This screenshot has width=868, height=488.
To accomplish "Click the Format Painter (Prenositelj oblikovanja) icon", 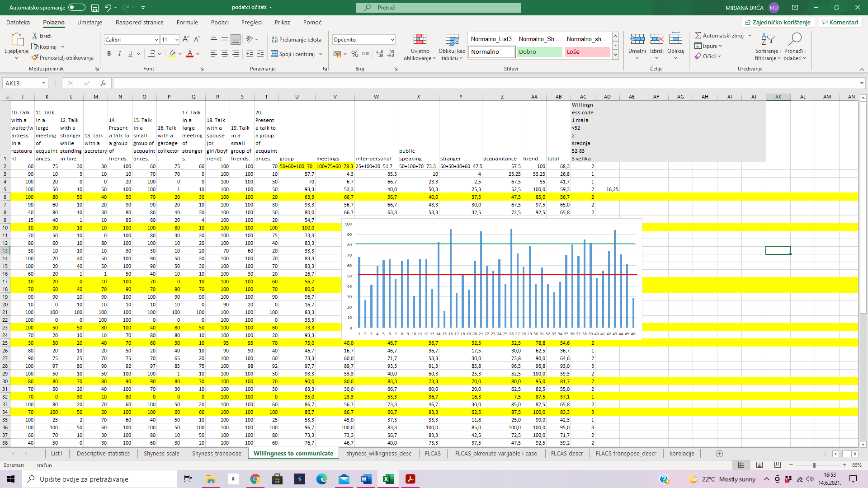I will click(x=35, y=57).
